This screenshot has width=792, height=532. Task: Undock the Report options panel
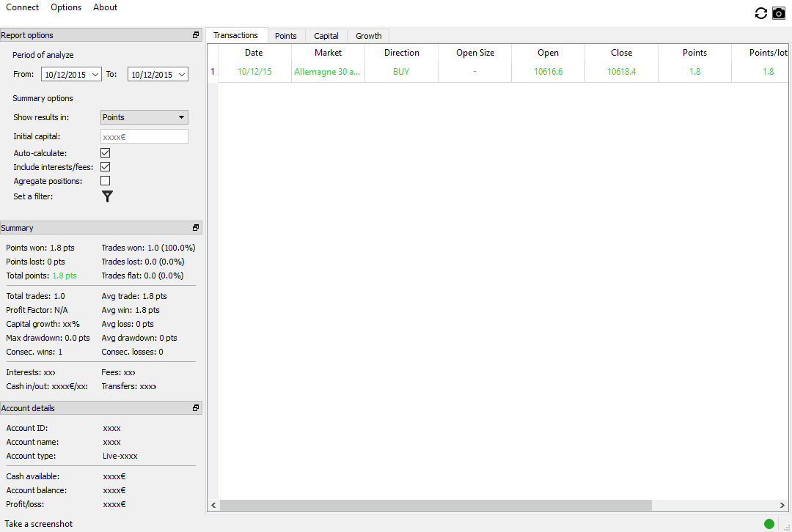pos(196,35)
